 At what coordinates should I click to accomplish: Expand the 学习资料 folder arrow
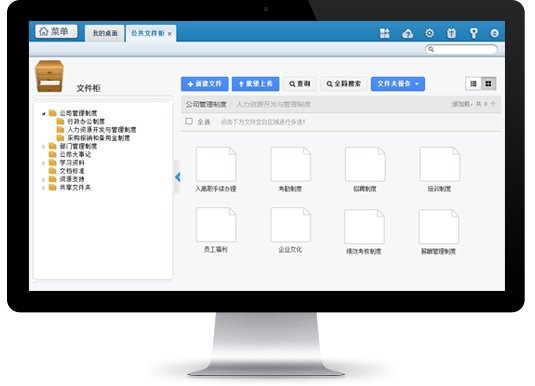(43, 163)
